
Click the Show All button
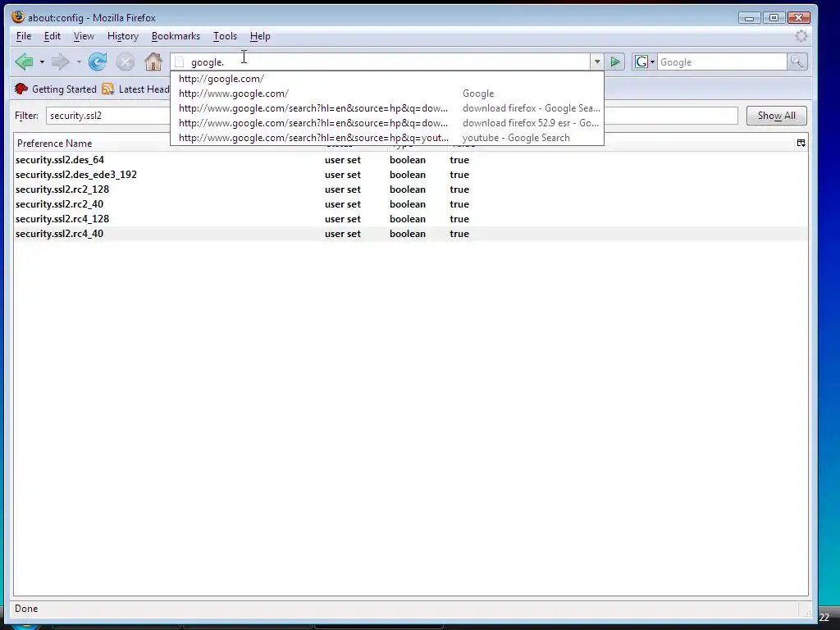tap(776, 116)
